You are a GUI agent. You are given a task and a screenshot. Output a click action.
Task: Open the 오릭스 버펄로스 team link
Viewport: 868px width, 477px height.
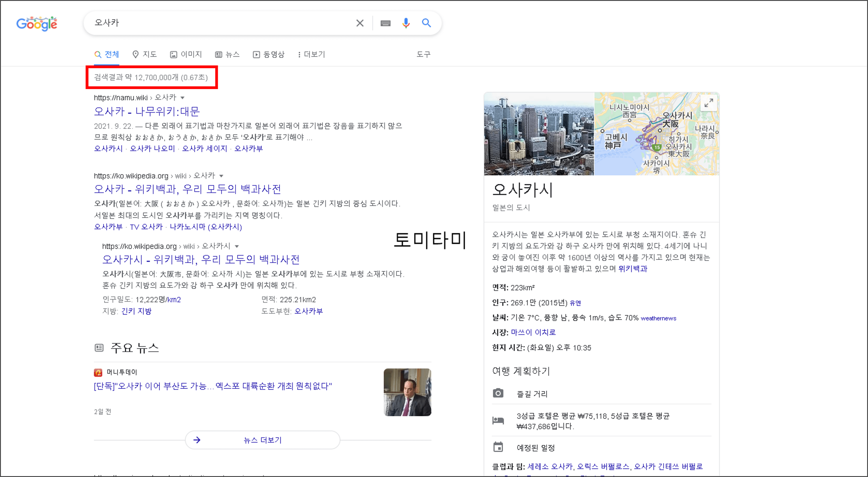(603, 467)
